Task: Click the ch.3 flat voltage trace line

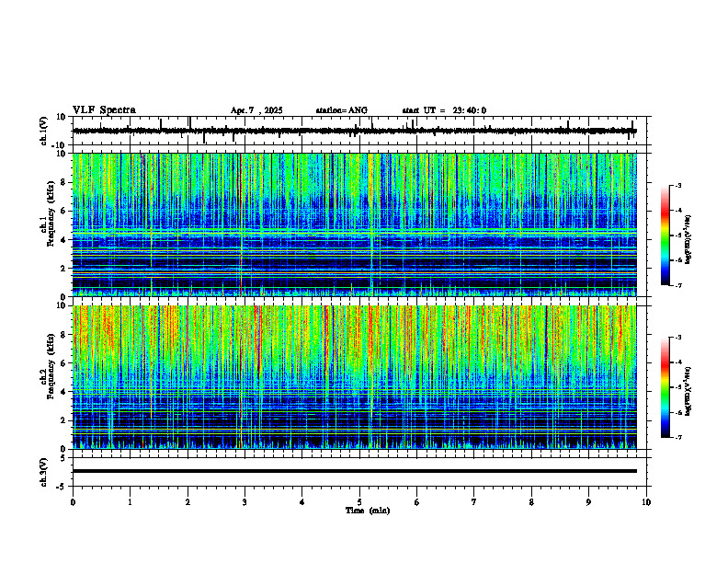Action: pos(354,471)
